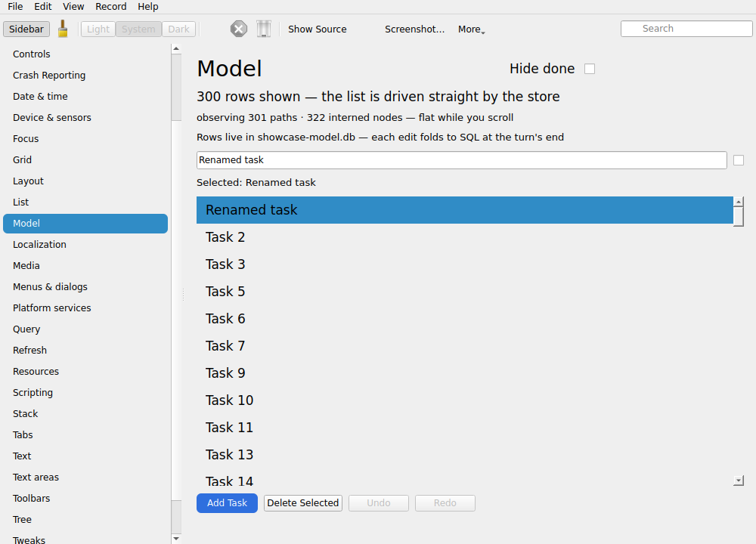Select the Task 5 row

(x=465, y=292)
